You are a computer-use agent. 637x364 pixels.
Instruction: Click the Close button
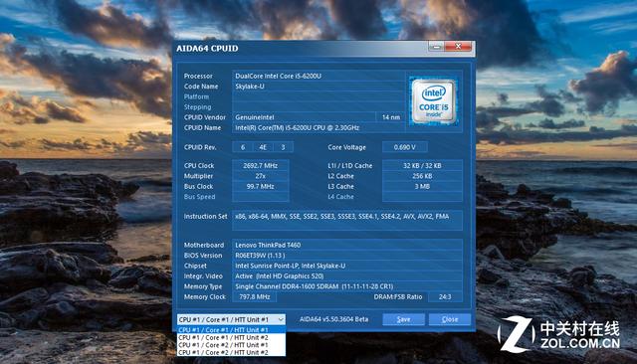click(450, 319)
